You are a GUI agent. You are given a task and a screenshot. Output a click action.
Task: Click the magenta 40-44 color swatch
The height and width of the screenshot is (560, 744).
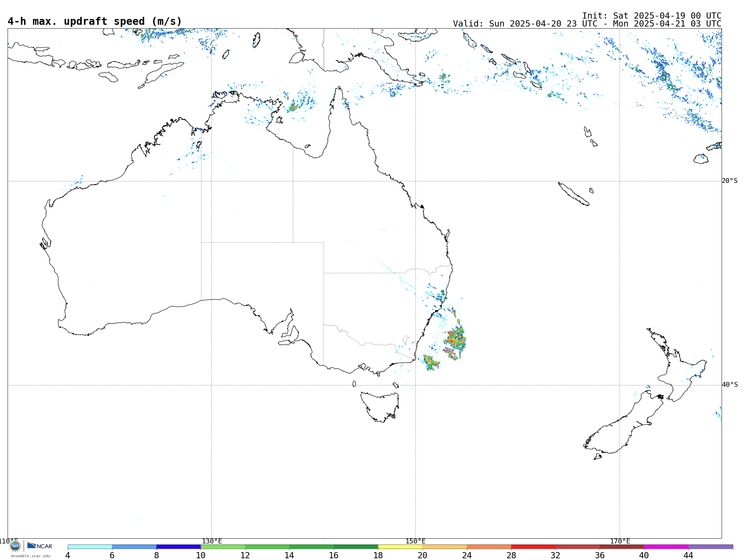pos(666,547)
